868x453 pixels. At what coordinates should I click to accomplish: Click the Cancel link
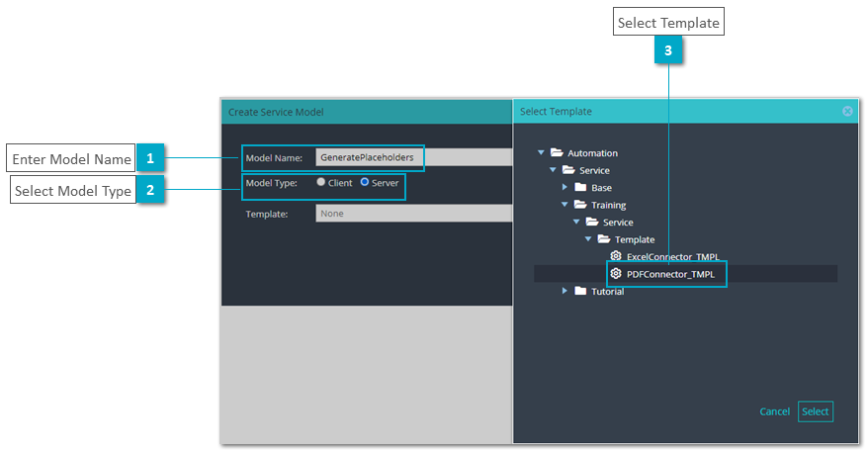tap(774, 411)
